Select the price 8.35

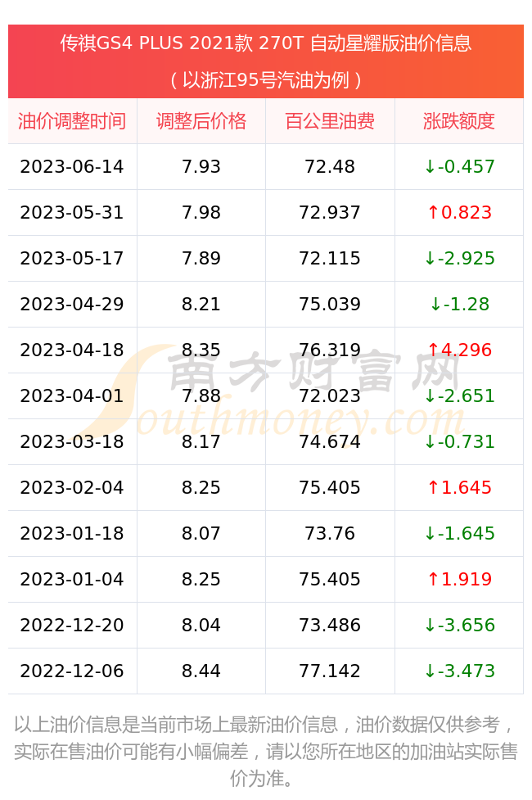point(201,350)
